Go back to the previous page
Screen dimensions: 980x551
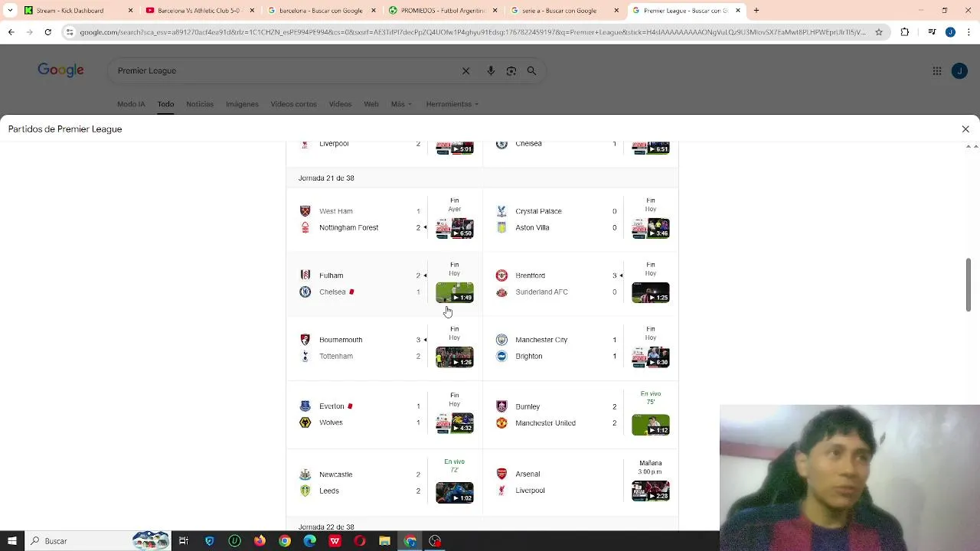pos(11,32)
